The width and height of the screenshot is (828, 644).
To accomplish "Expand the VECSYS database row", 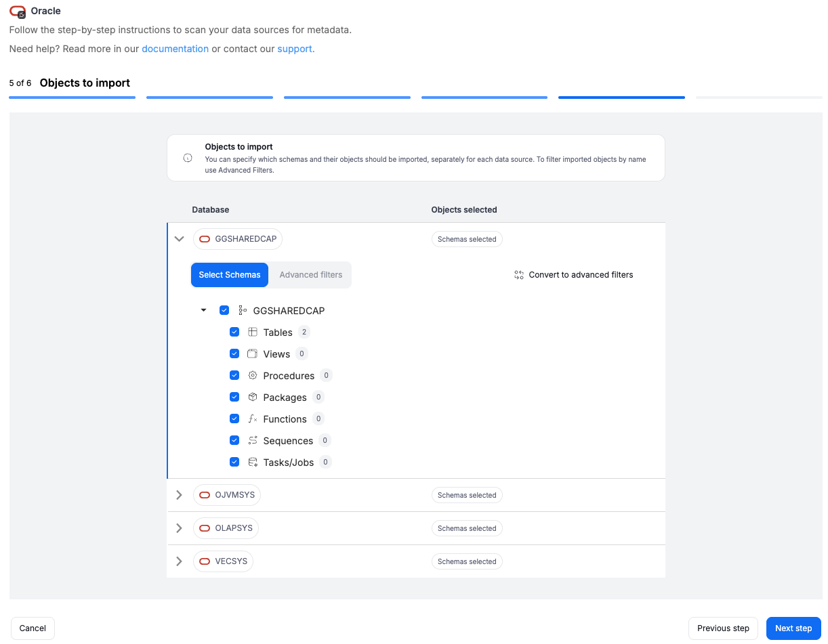I will click(179, 561).
